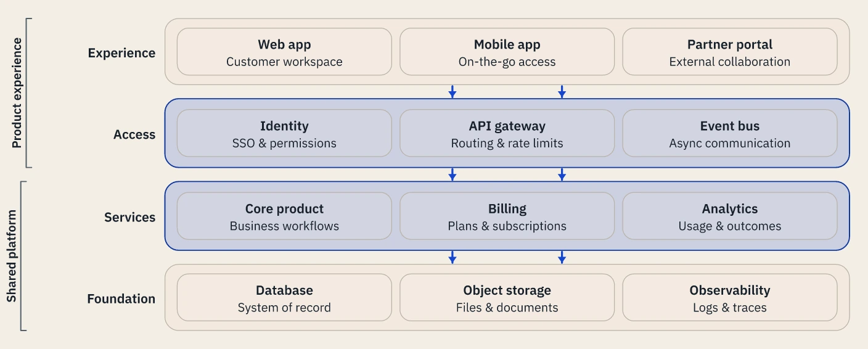
Task: Select the Usage & outcomes text
Action: [730, 226]
